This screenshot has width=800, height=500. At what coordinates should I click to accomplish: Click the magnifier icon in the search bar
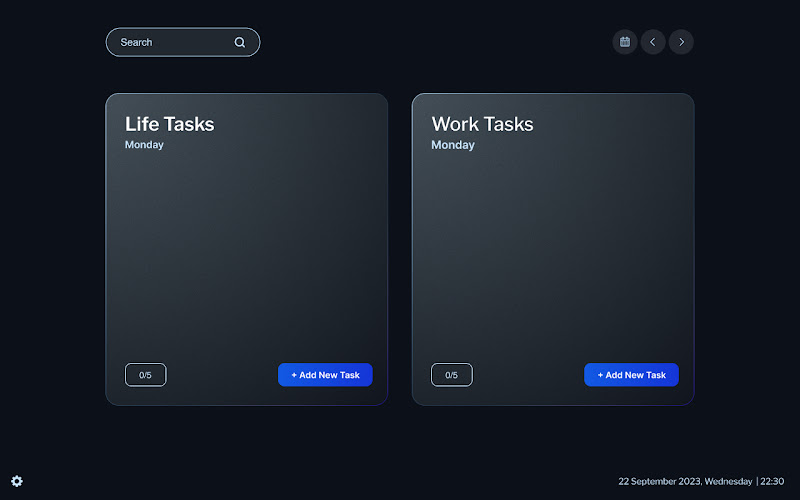click(x=239, y=42)
